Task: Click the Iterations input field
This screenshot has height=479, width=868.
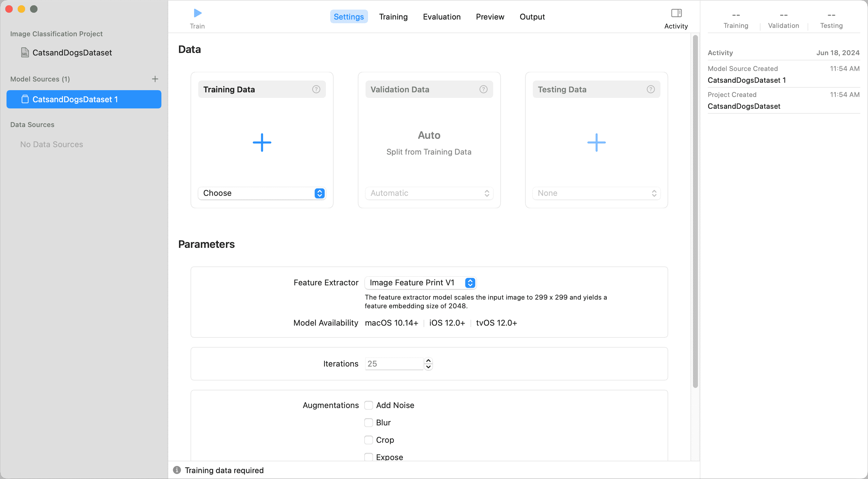Action: coord(393,364)
